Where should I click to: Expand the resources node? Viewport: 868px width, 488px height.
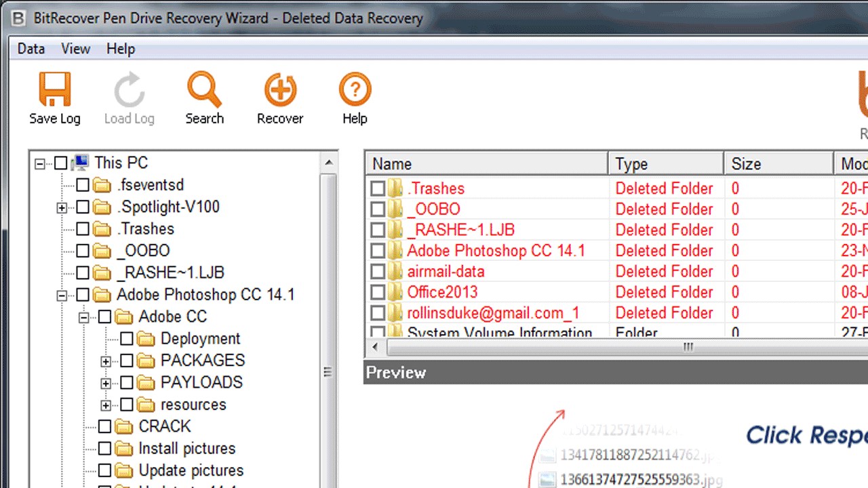pos(105,405)
